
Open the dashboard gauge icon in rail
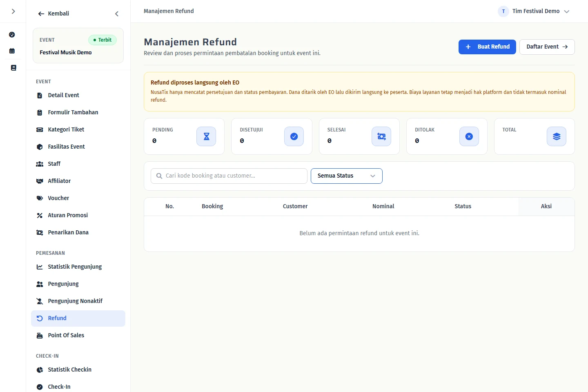12,35
